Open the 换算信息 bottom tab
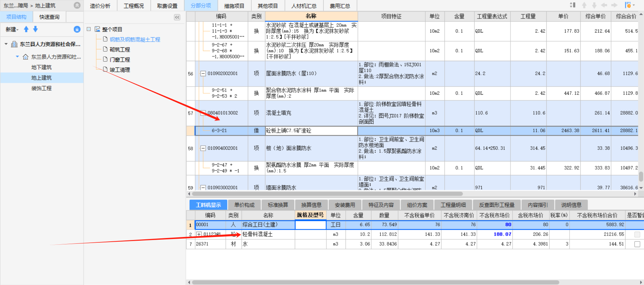 311,205
